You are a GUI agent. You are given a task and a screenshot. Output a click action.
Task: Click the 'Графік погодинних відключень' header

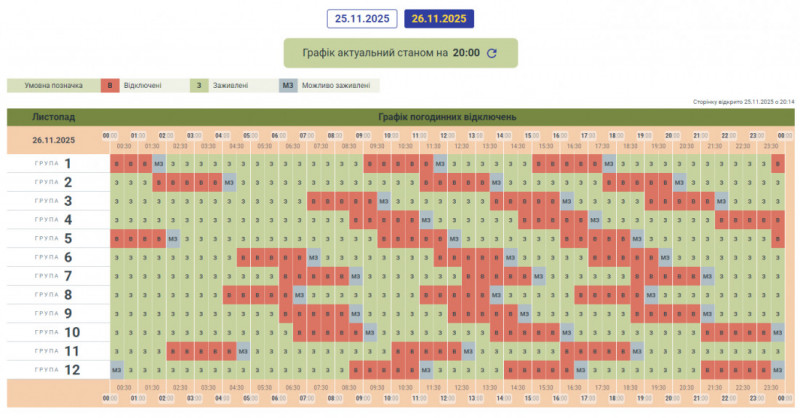click(447, 117)
